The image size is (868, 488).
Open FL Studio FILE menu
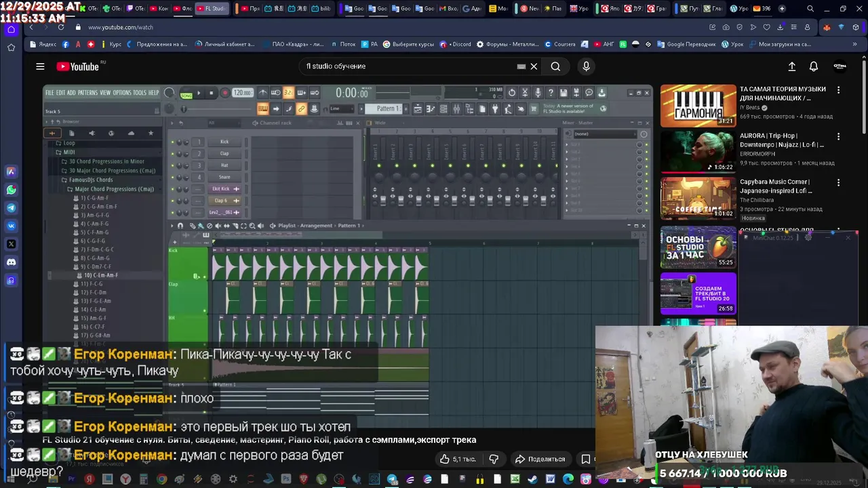[50, 93]
